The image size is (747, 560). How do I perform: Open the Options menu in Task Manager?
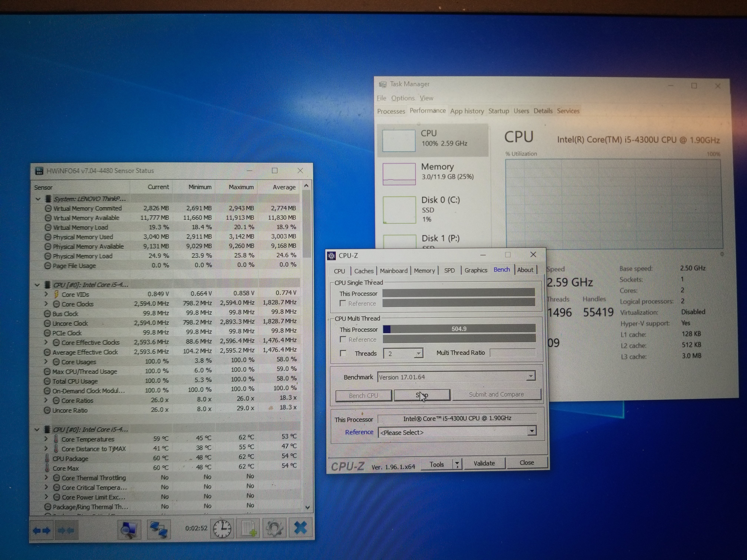pos(403,98)
